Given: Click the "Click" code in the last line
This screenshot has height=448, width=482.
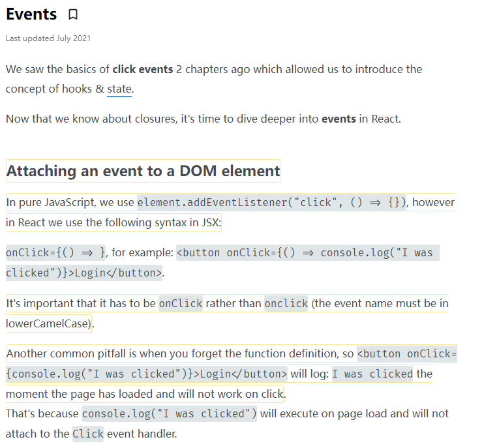Looking at the screenshot, I should click(x=87, y=434).
